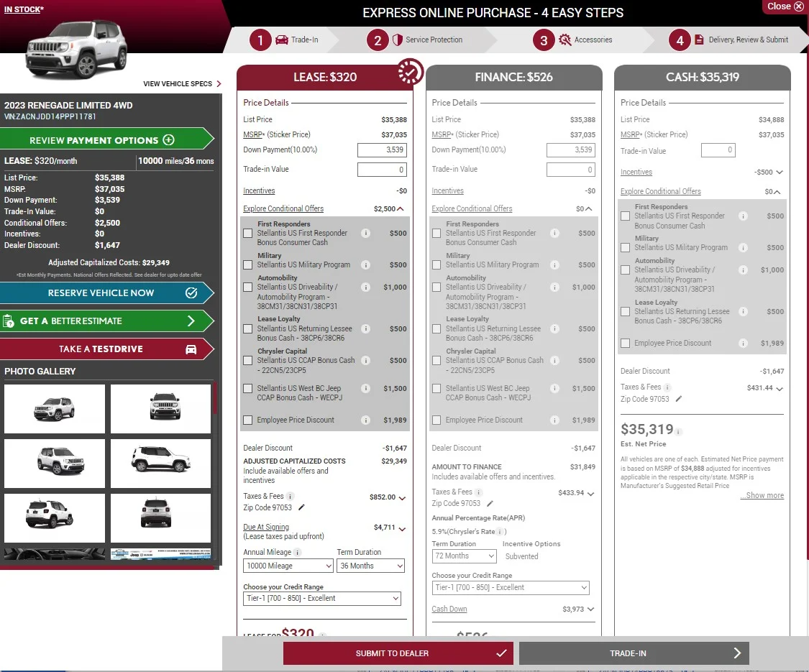Check Lease Stellantis US Military Program

tap(247, 264)
